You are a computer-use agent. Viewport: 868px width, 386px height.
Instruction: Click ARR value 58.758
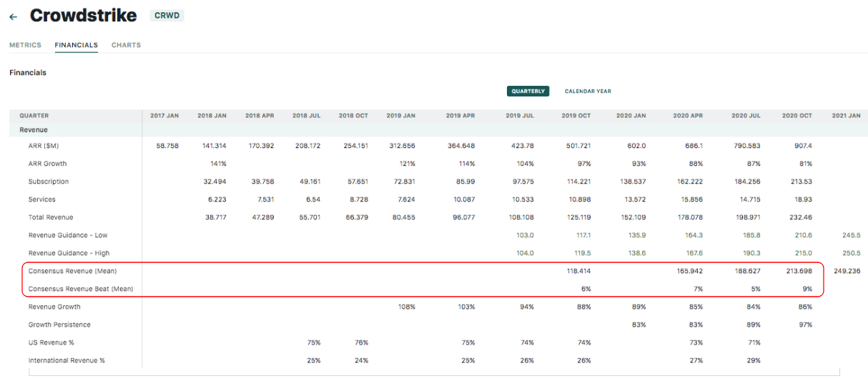[167, 146]
